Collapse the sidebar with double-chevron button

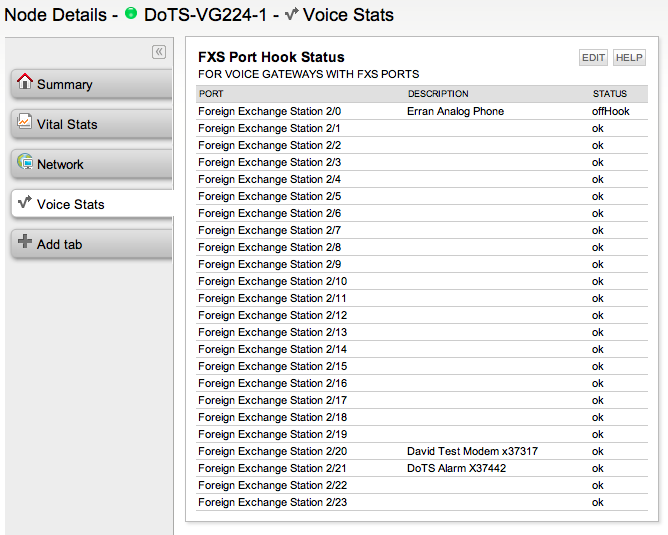159,52
